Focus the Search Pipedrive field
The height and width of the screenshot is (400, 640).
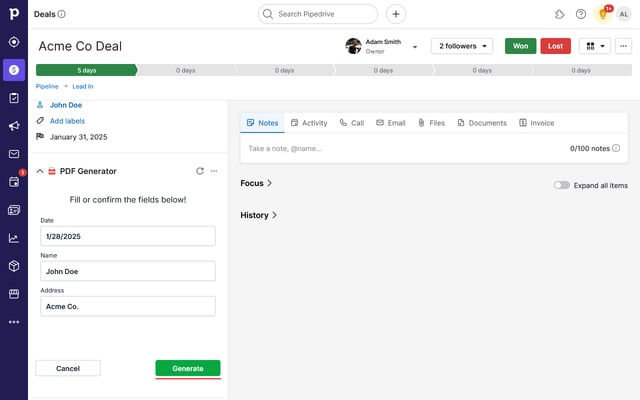tap(318, 14)
